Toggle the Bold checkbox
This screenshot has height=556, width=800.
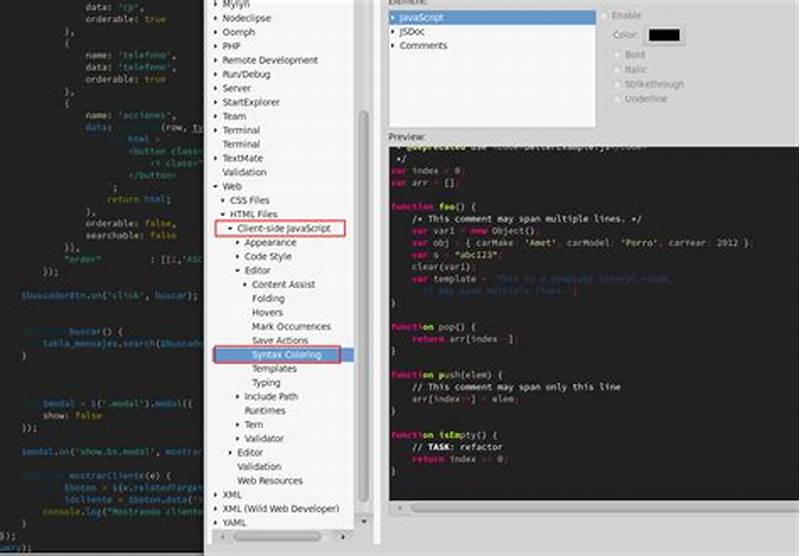coord(617,55)
